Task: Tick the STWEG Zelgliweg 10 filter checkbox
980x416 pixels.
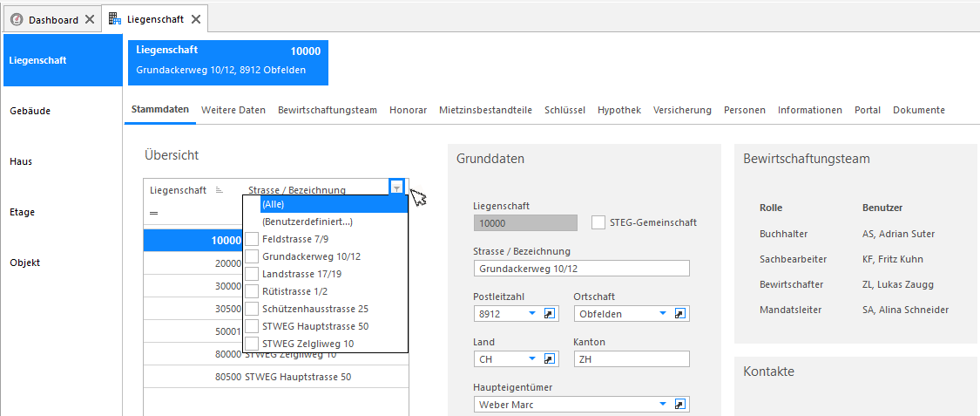Action: [x=252, y=344]
